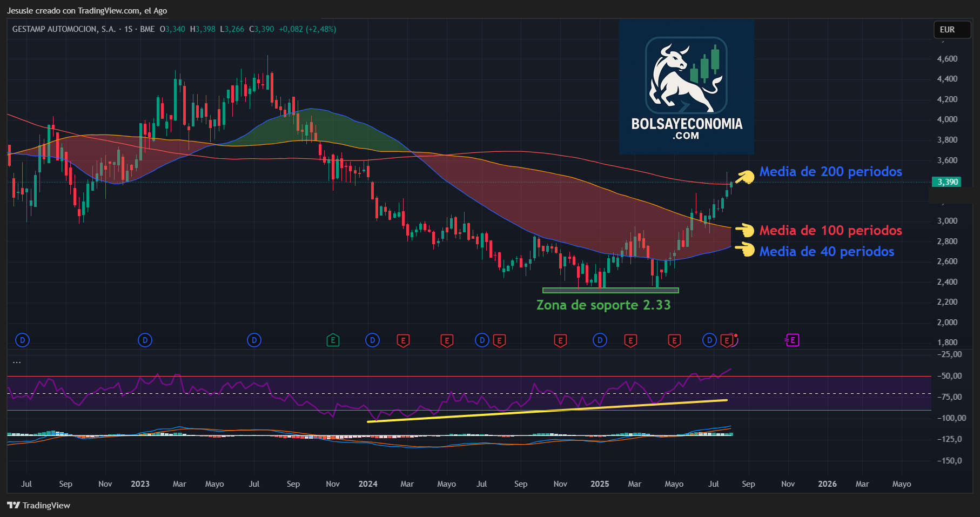Open red earnings E marker near March 2025

pos(630,340)
